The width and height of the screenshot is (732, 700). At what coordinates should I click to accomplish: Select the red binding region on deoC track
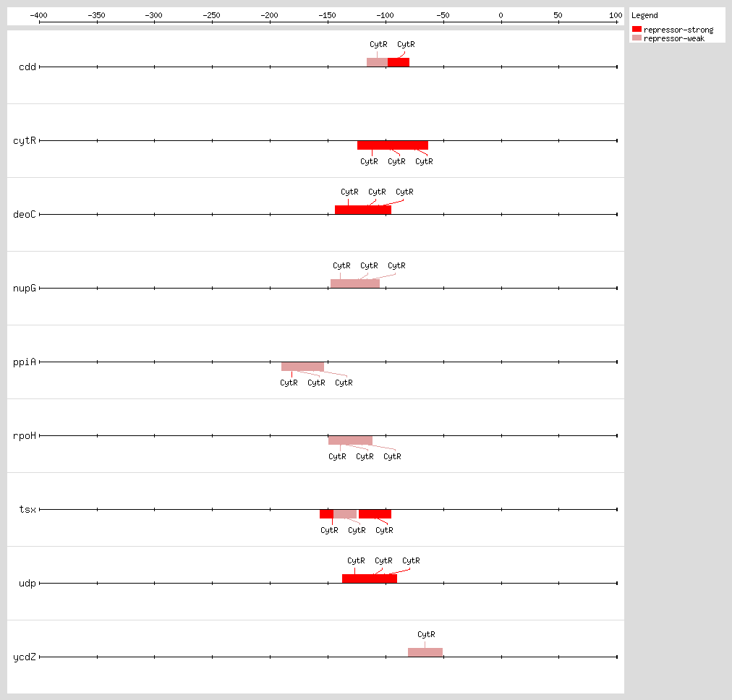pyautogui.click(x=363, y=210)
